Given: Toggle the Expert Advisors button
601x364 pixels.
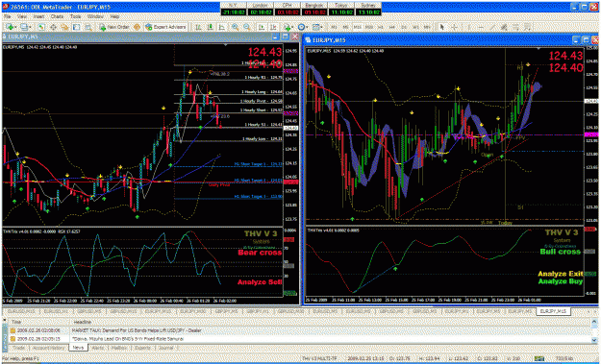Looking at the screenshot, I should [165, 27].
